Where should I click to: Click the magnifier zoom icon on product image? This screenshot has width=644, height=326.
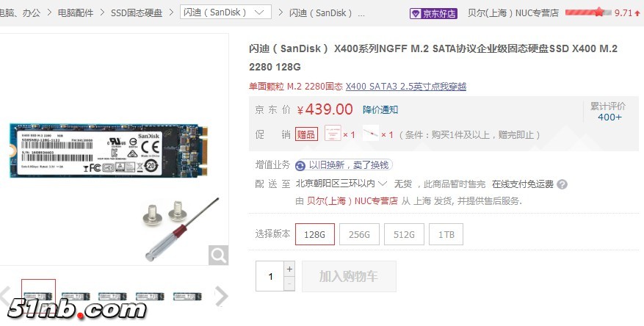pos(218,256)
